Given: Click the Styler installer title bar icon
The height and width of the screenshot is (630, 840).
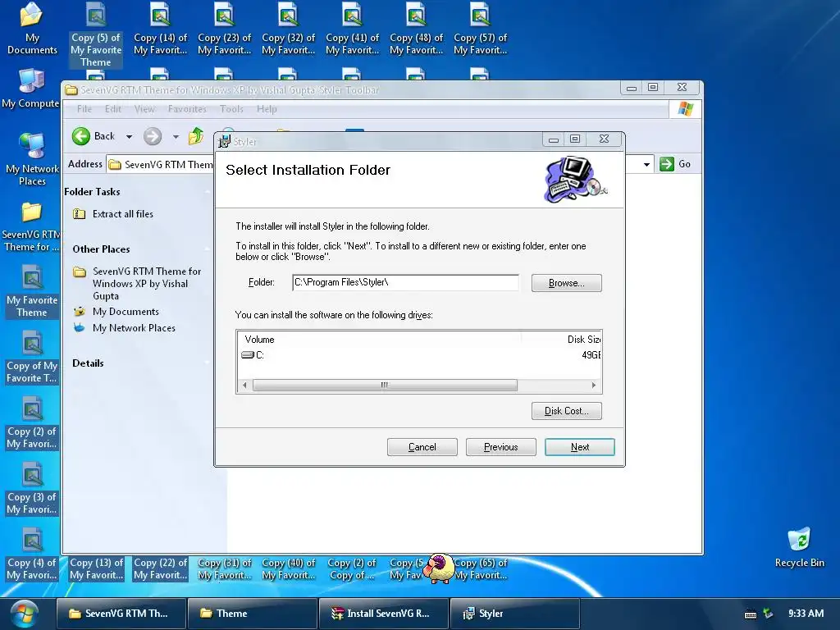Looking at the screenshot, I should pyautogui.click(x=224, y=141).
